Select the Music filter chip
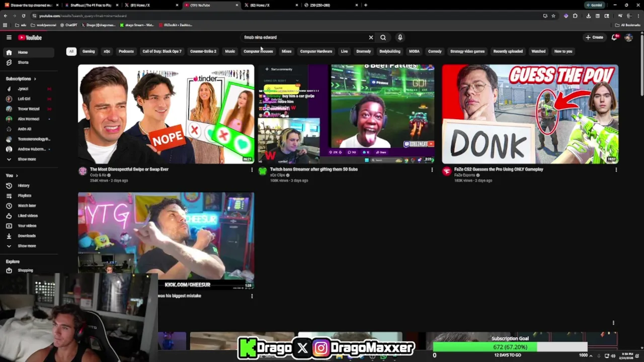Viewport: 644px width, 362px height. (x=230, y=51)
